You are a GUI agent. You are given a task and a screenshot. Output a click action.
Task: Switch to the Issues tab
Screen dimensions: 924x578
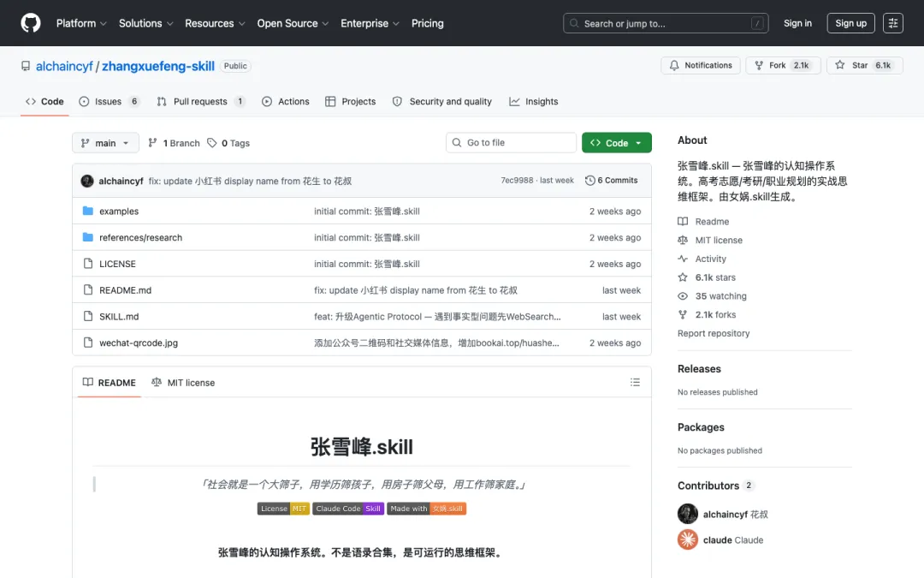[110, 101]
